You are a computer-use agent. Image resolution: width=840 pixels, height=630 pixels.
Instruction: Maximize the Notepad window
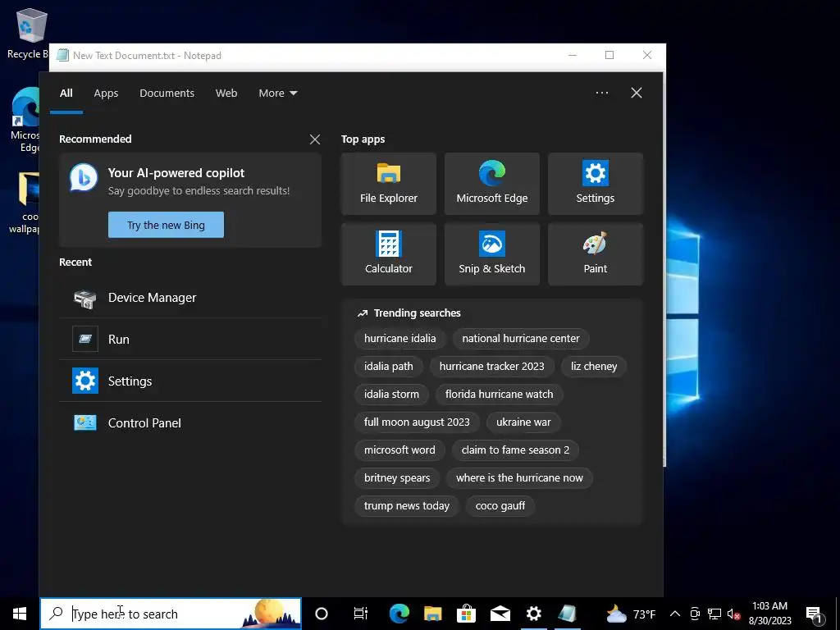pyautogui.click(x=609, y=55)
